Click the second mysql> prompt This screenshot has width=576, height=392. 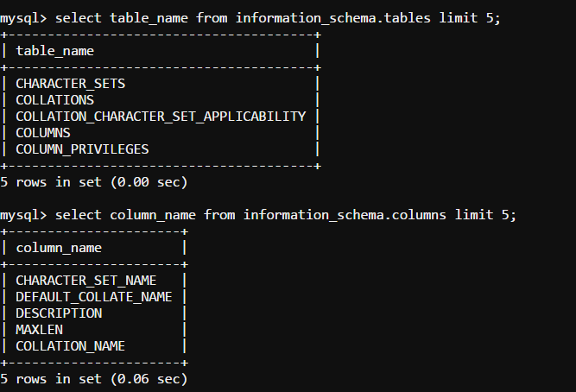pyautogui.click(x=23, y=214)
